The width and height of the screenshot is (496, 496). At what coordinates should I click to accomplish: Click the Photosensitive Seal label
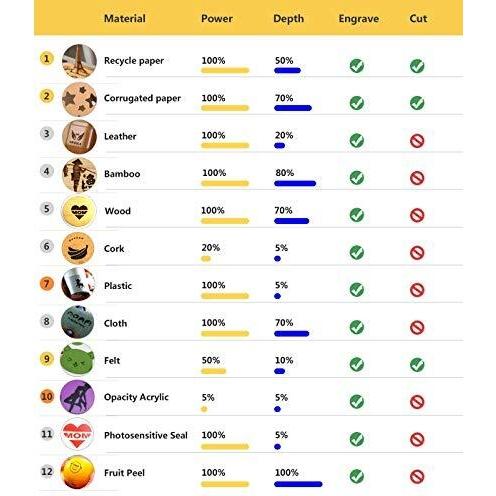coord(146,435)
